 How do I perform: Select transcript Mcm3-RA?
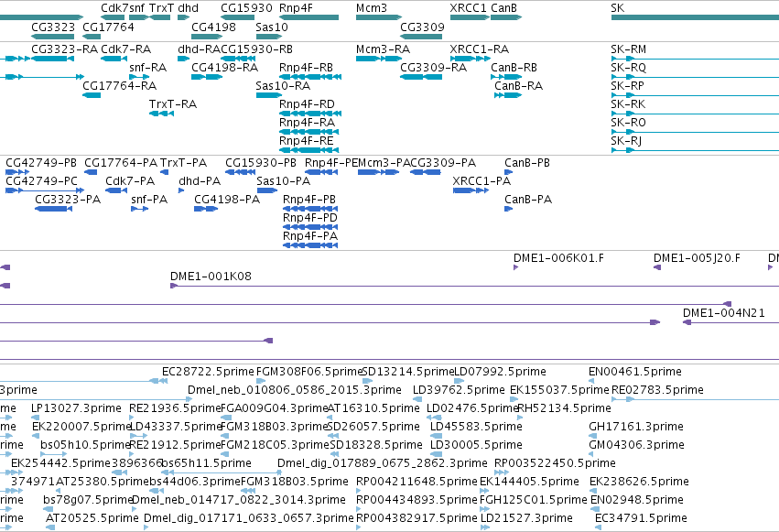379,59
